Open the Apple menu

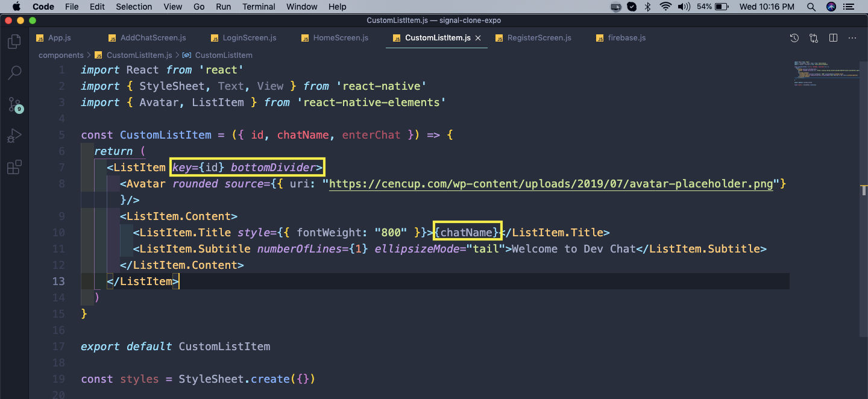pos(16,7)
